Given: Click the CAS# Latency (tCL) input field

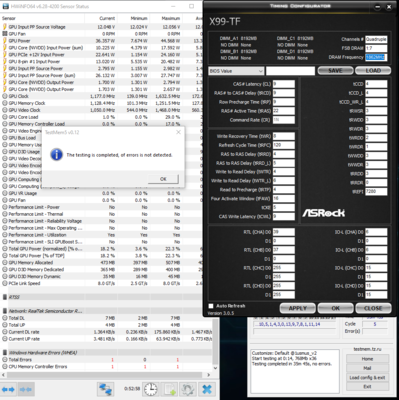Looking at the screenshot, I should pos(284,84).
